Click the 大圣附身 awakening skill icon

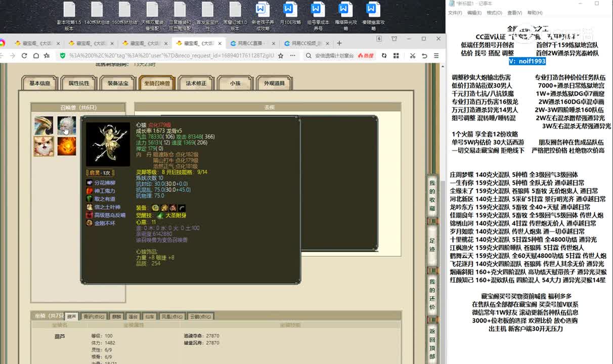[160, 215]
